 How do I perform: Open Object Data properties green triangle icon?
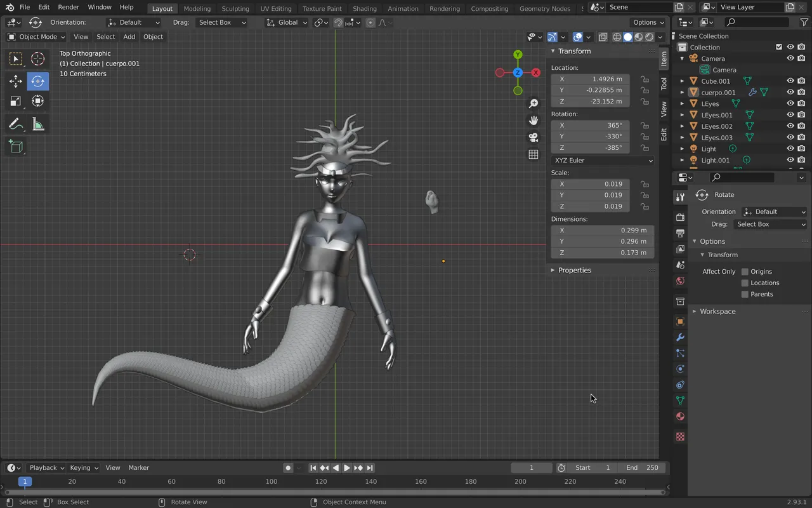click(680, 401)
